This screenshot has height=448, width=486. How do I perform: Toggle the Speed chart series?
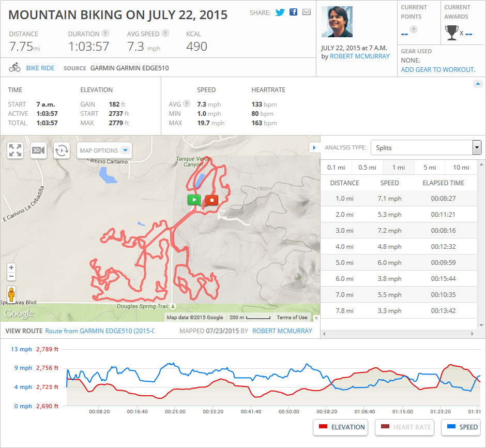click(x=462, y=427)
